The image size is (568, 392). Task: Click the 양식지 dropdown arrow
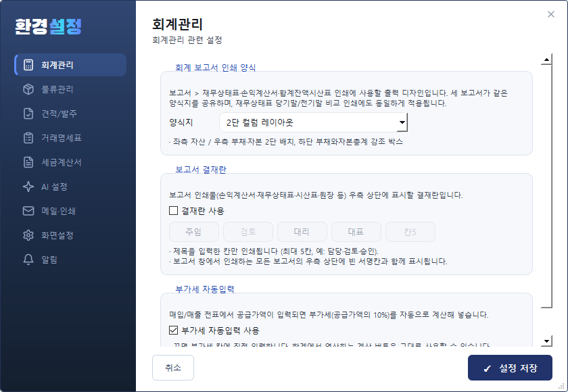coord(402,122)
